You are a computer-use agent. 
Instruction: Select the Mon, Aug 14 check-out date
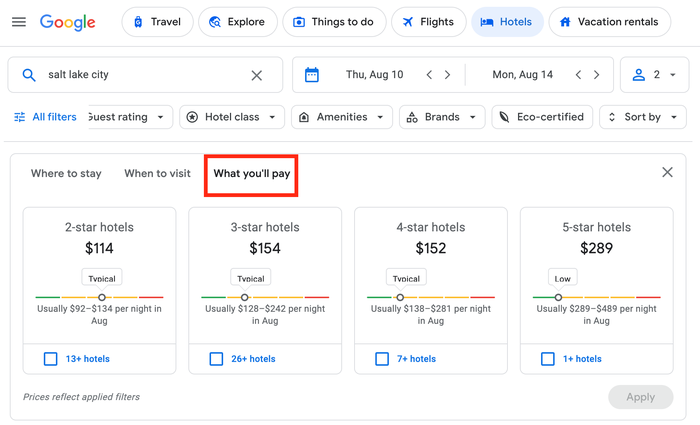[x=522, y=75]
